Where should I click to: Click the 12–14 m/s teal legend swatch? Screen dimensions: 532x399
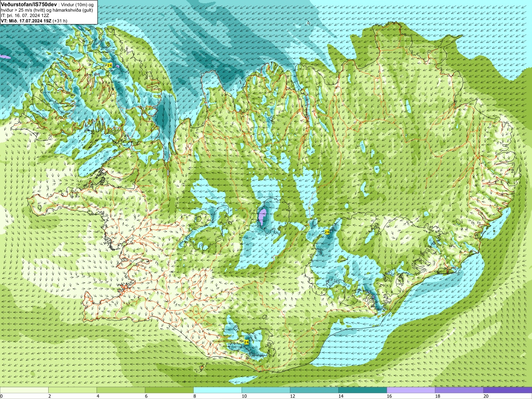[x=314, y=390]
